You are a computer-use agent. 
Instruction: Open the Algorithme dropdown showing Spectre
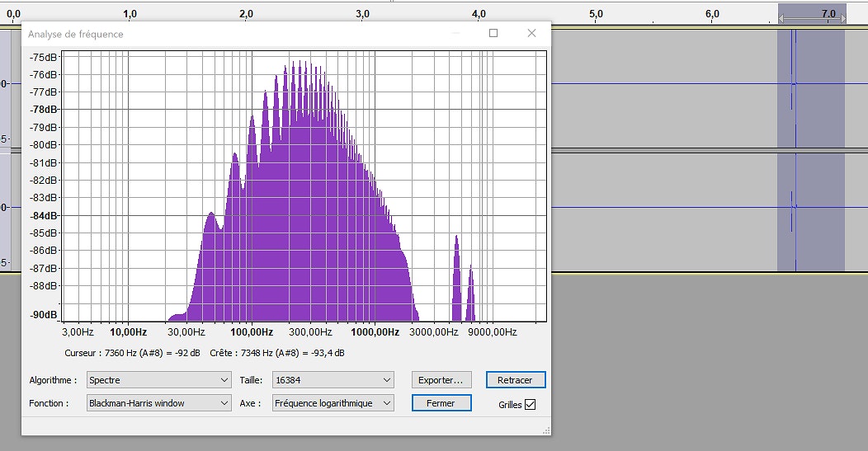pos(158,380)
